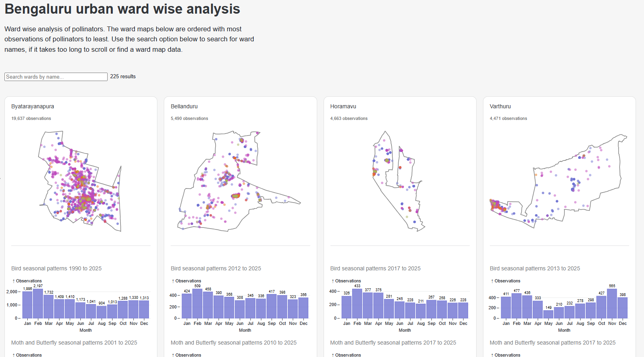Click Feb bar showing 509 in Bellanduru chart
Screen dimensions: 644x357
[198, 304]
